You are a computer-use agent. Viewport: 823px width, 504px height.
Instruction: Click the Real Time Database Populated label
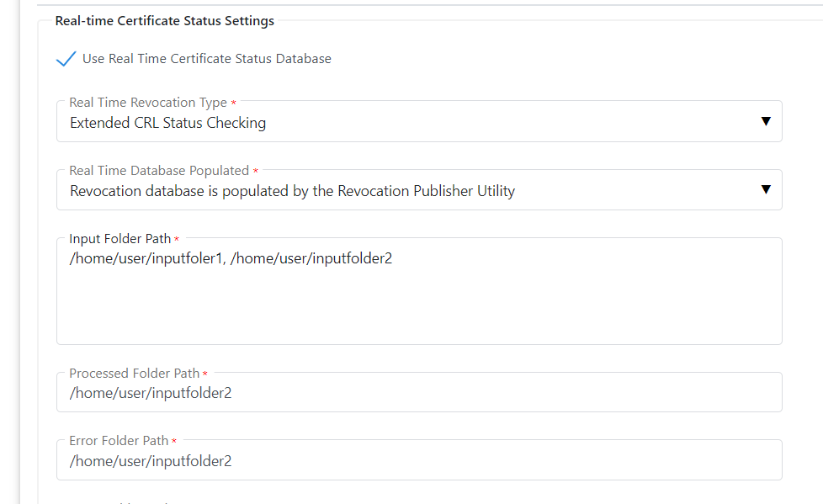click(x=159, y=171)
